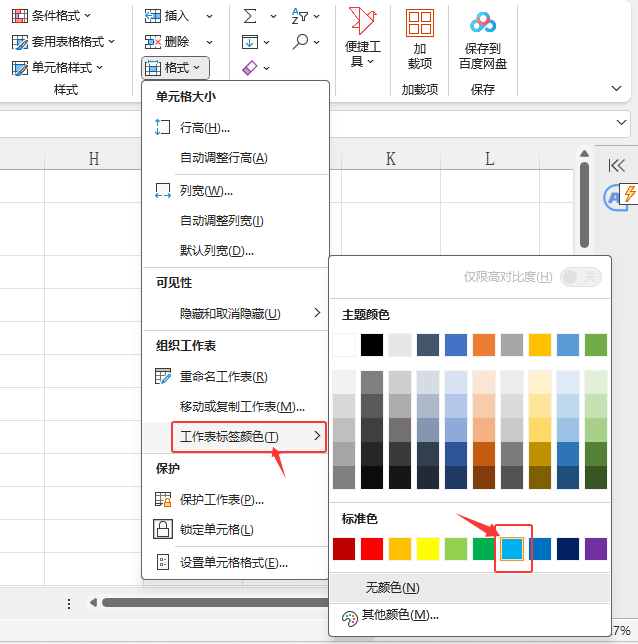Open Tab Color (工作表标签颜色) submenu
Viewport: 638px width, 644px height.
[x=236, y=437]
